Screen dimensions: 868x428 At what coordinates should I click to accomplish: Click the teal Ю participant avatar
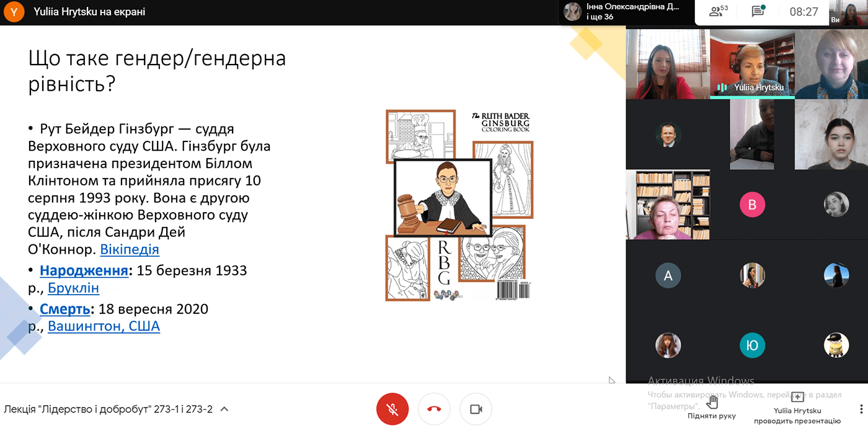[x=752, y=346]
